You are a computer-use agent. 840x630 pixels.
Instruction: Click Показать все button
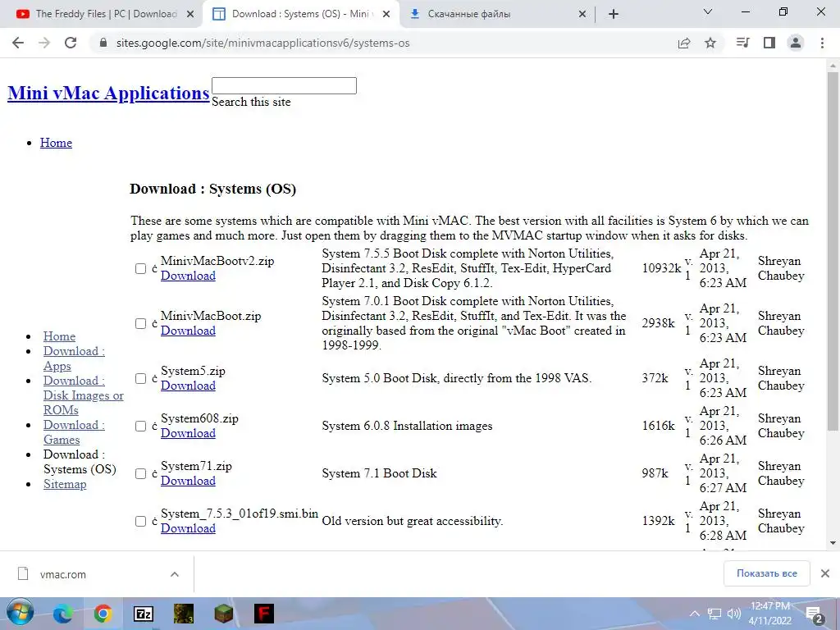(767, 573)
